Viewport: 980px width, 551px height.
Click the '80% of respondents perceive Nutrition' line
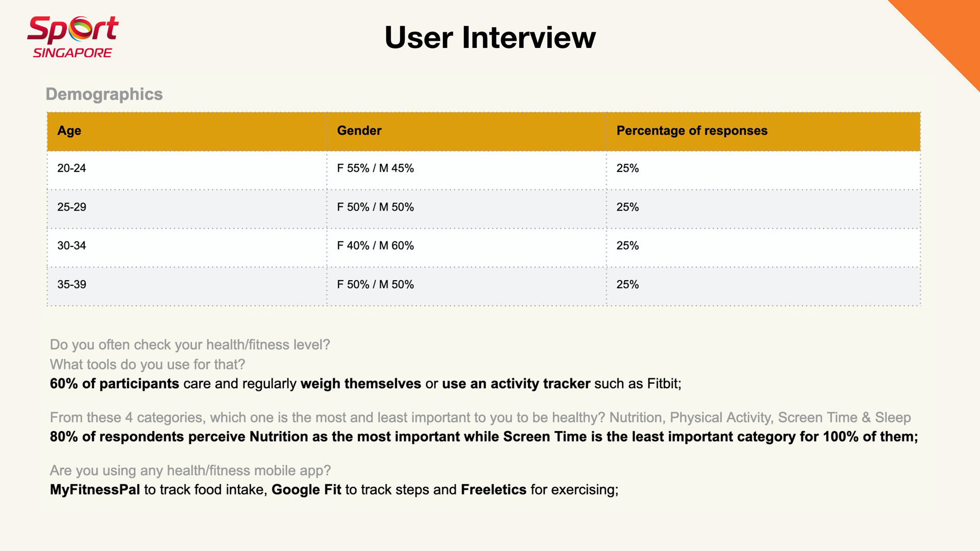pyautogui.click(x=483, y=437)
